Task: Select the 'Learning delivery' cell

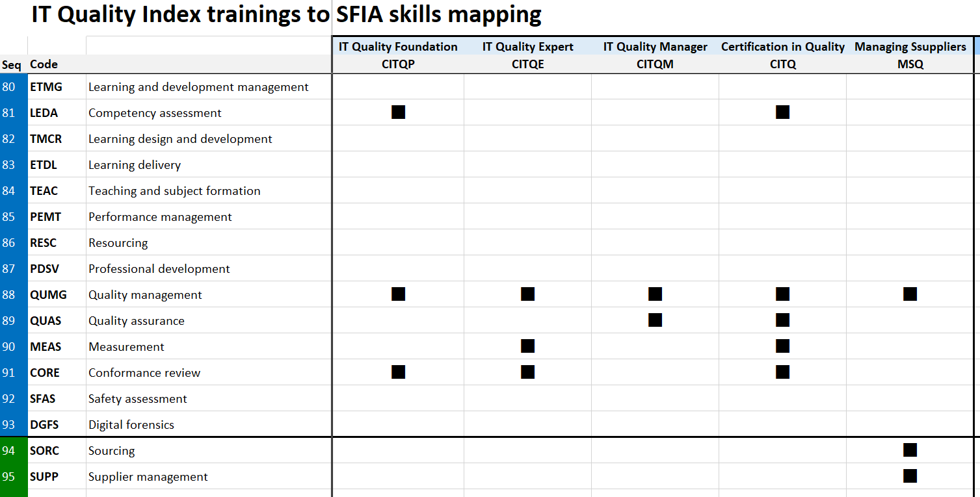Action: (209, 165)
